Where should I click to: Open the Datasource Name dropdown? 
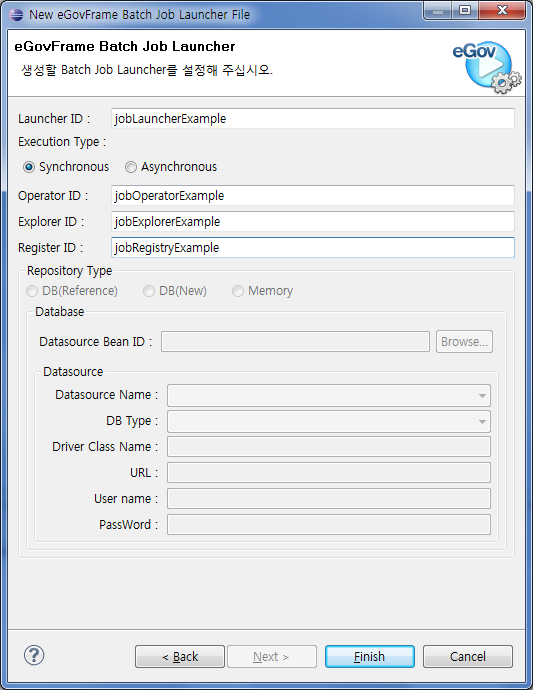pyautogui.click(x=329, y=396)
